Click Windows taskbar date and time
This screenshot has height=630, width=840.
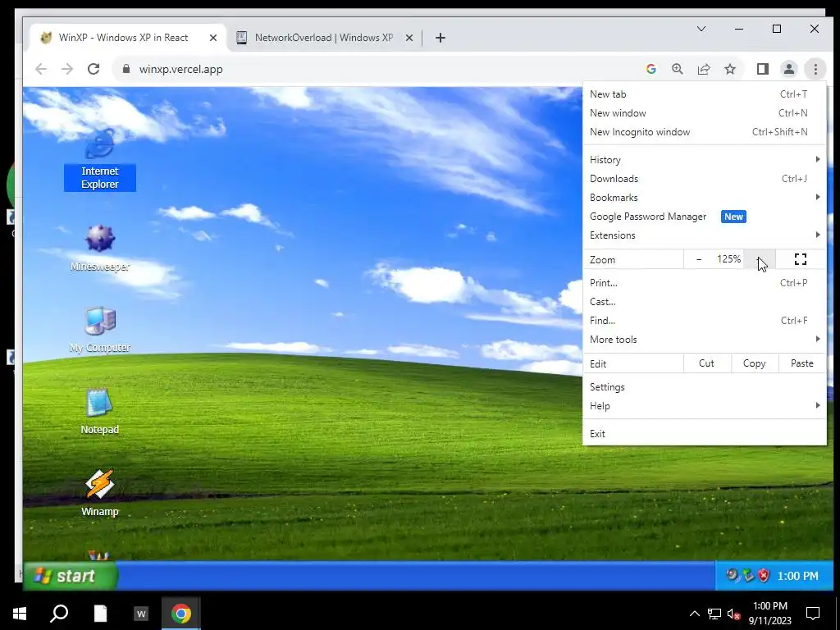769,614
